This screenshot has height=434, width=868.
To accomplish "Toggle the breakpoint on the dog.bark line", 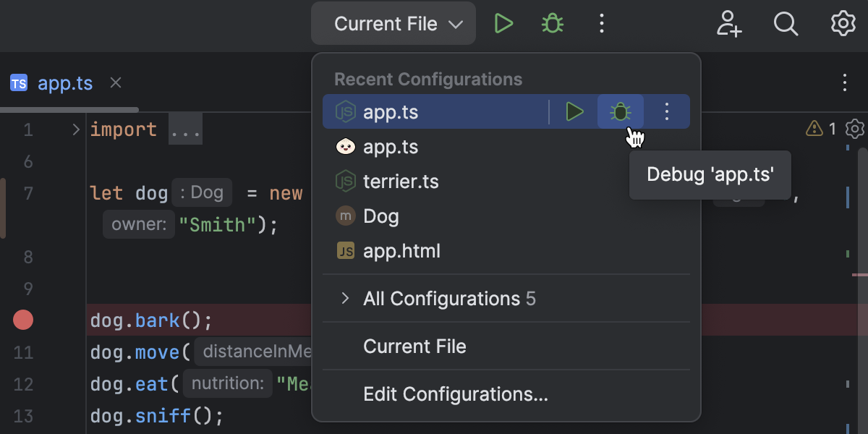I will click(22, 320).
